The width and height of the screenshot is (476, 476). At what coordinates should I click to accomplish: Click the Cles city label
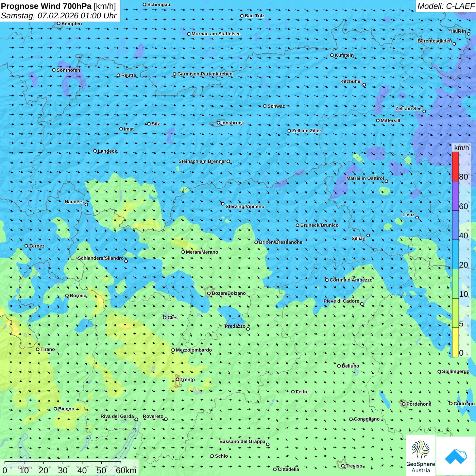172,318
